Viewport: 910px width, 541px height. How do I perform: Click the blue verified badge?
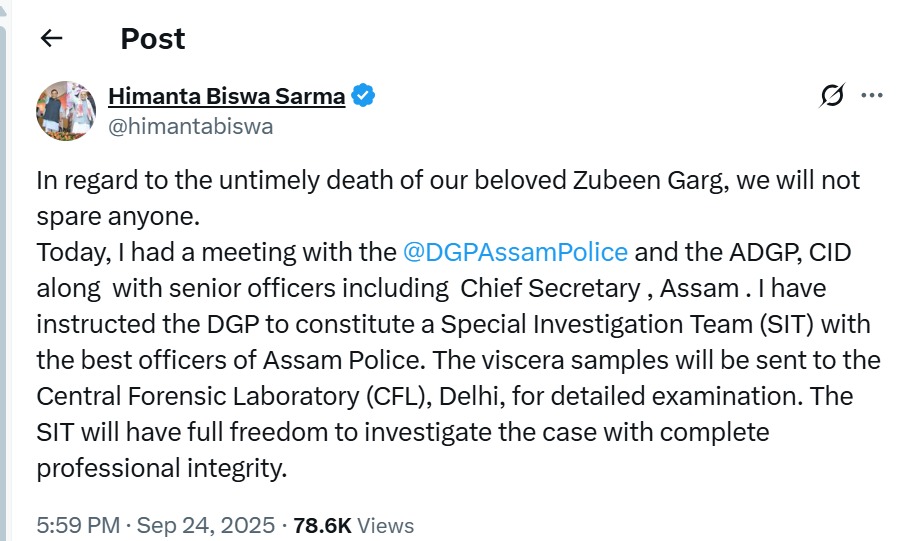click(364, 96)
